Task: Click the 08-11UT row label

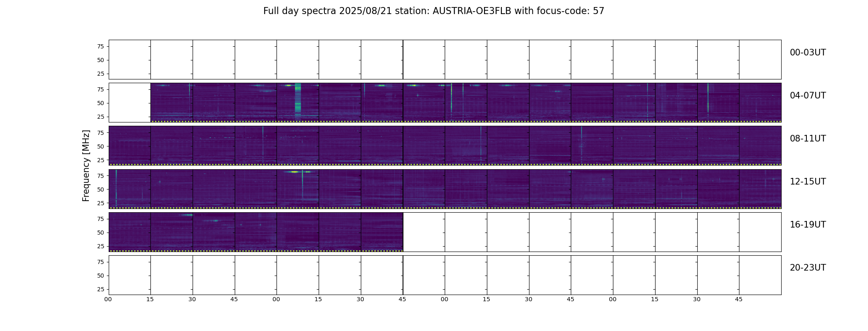Action: point(808,139)
